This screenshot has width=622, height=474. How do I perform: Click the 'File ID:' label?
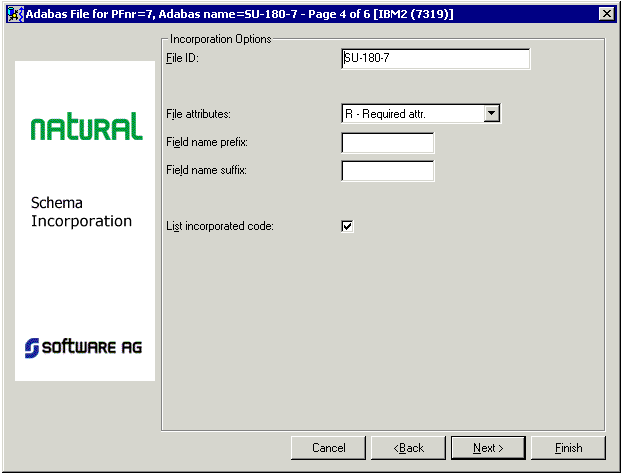pos(183,59)
